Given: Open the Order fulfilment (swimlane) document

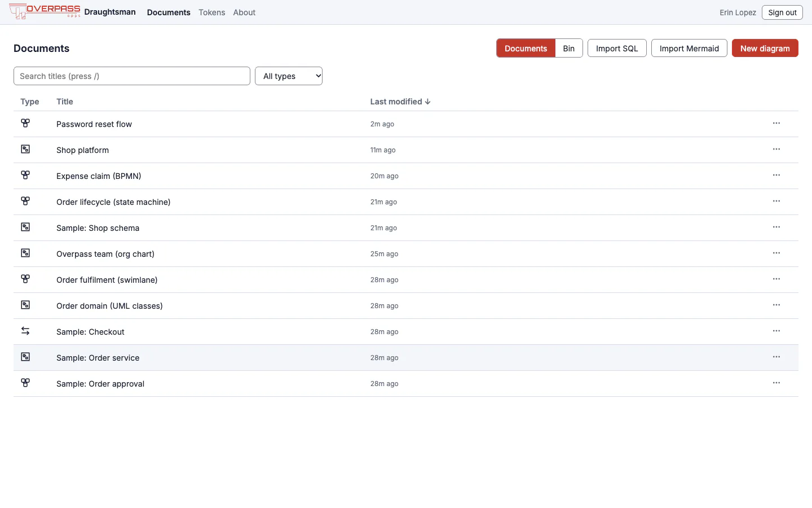Looking at the screenshot, I should coord(107,280).
